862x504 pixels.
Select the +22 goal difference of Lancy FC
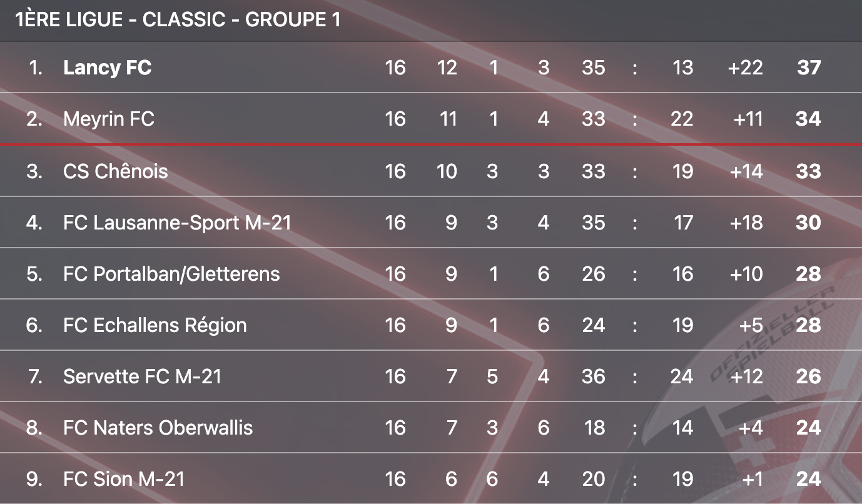click(746, 68)
